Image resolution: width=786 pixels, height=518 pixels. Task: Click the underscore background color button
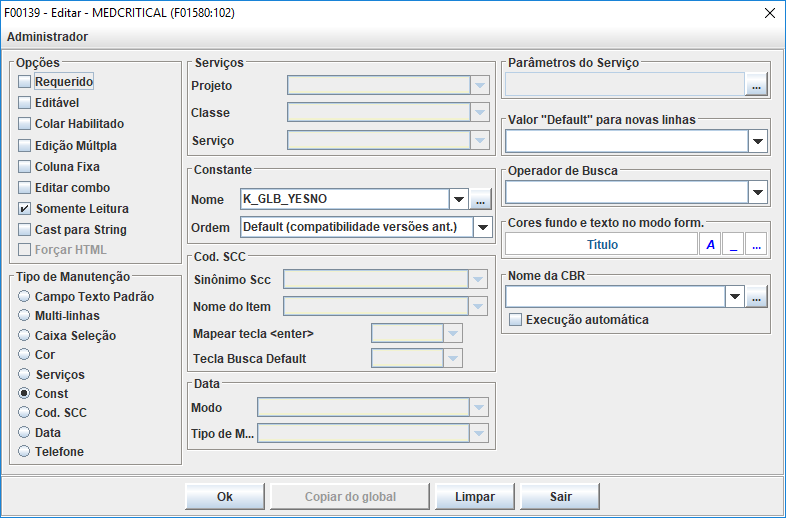point(733,244)
